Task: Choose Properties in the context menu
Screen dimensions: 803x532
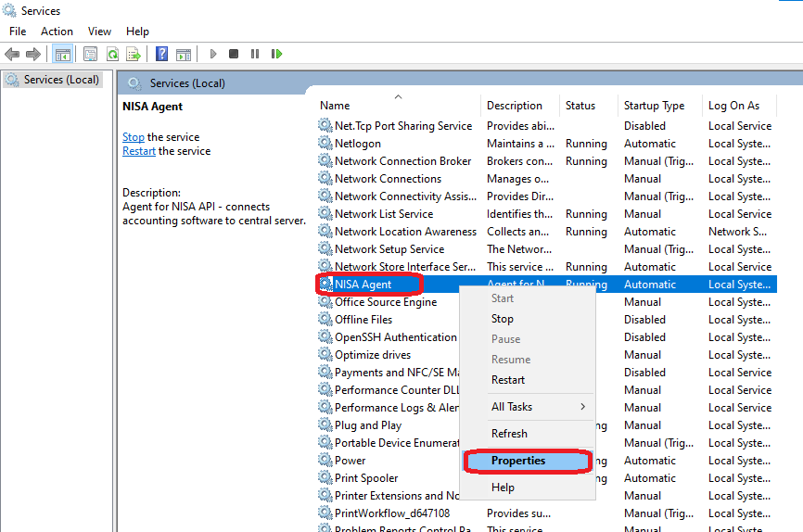Action: 518,461
